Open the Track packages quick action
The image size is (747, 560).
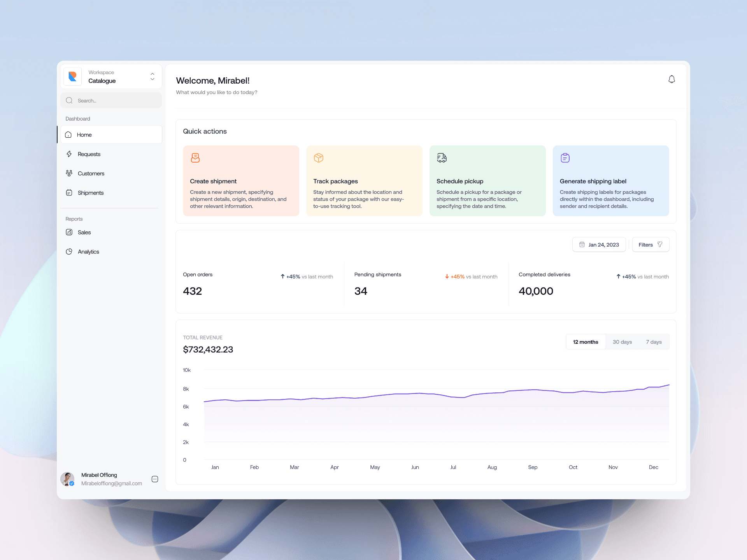coord(364,181)
